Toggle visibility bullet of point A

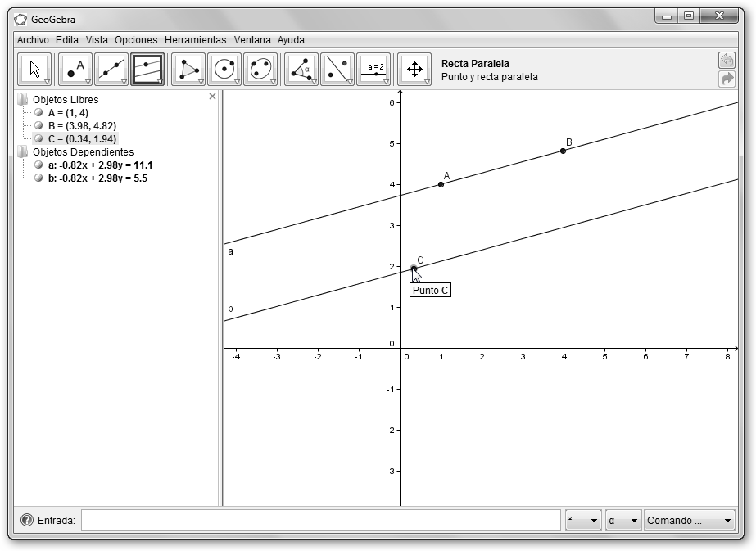click(x=38, y=113)
